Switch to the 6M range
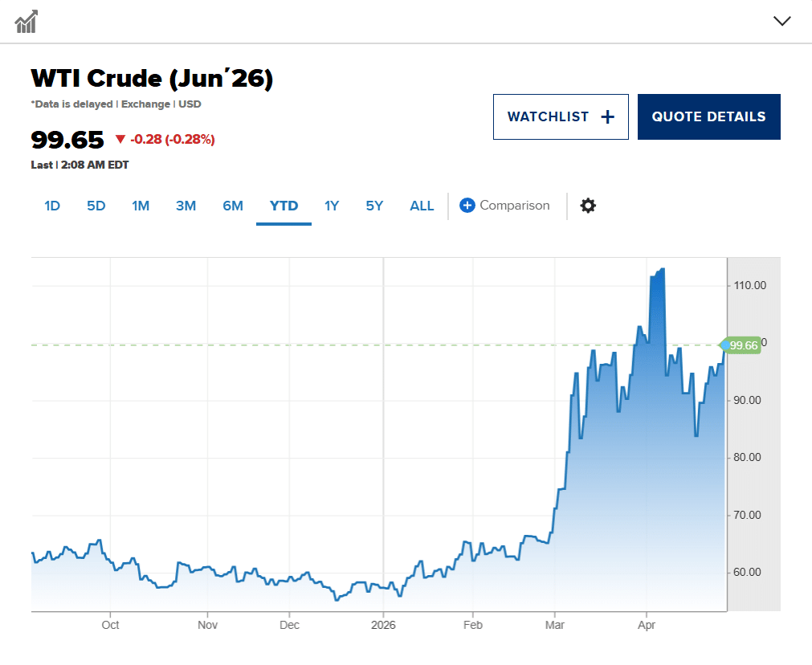Viewport: 812px width, 665px height. [232, 206]
